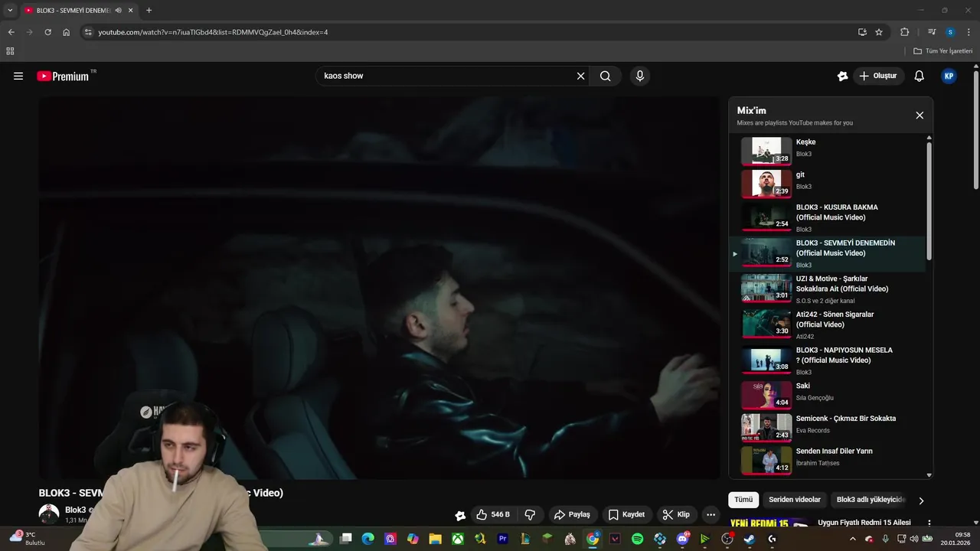Open Premiere Pro from the taskbar
Screen dimensions: 980x551
503,539
